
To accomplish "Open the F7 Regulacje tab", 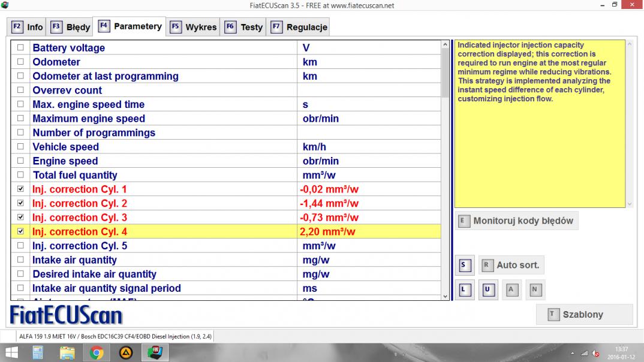I will pyautogui.click(x=298, y=27).
